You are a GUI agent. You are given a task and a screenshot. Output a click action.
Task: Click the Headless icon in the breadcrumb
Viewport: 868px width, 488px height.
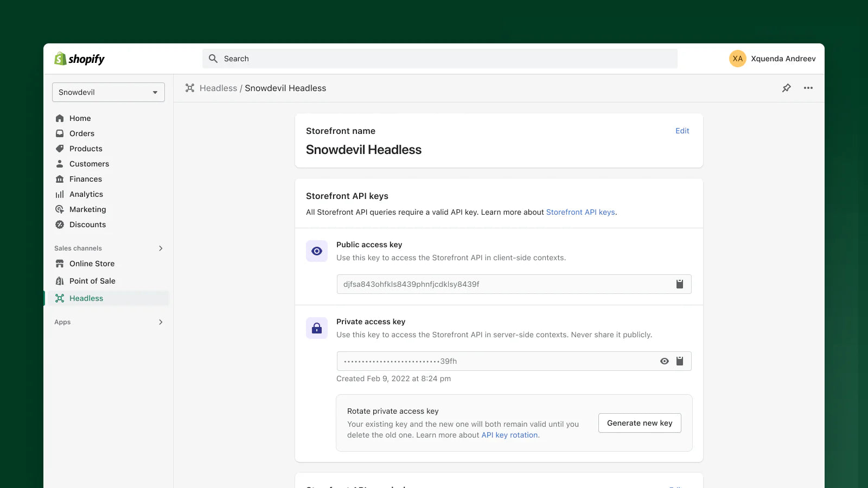pyautogui.click(x=190, y=88)
